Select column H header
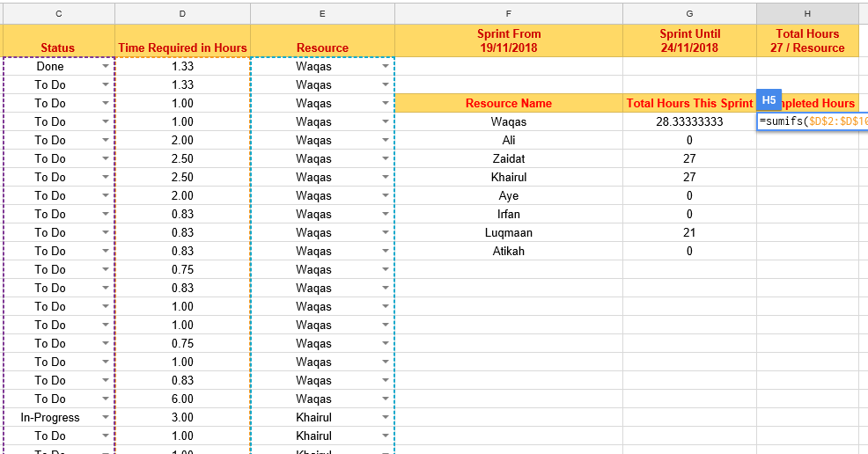 (x=807, y=14)
